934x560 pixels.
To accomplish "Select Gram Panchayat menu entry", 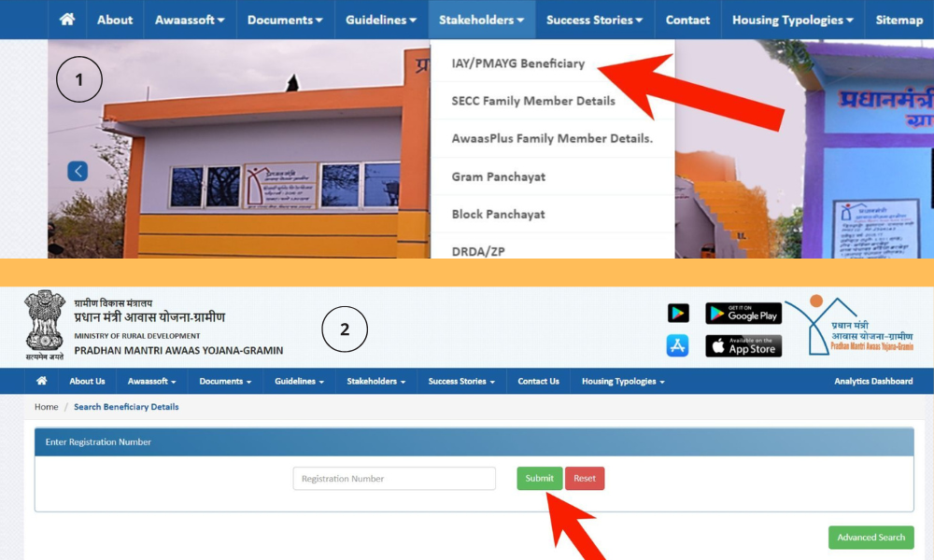I will tap(499, 176).
